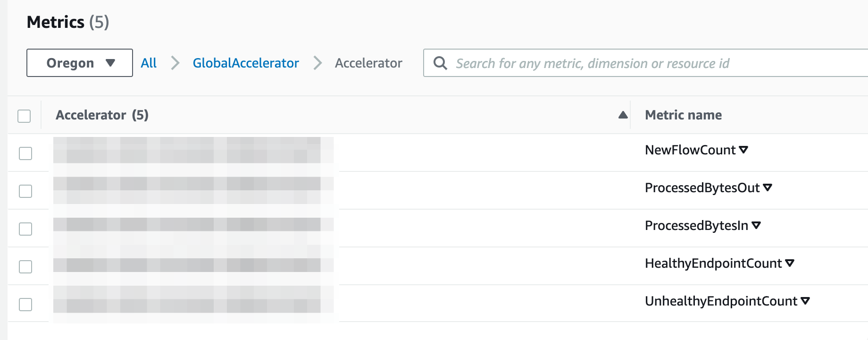Click the Metric name column header

coord(683,115)
